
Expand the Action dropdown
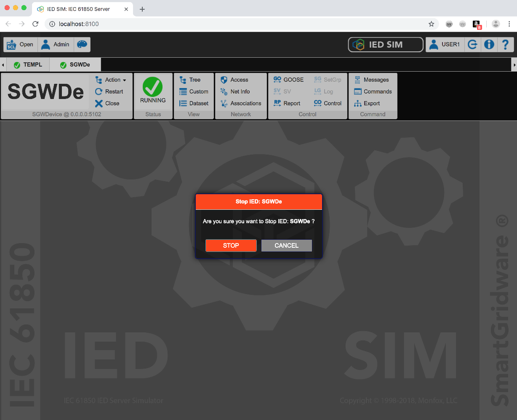tap(111, 80)
